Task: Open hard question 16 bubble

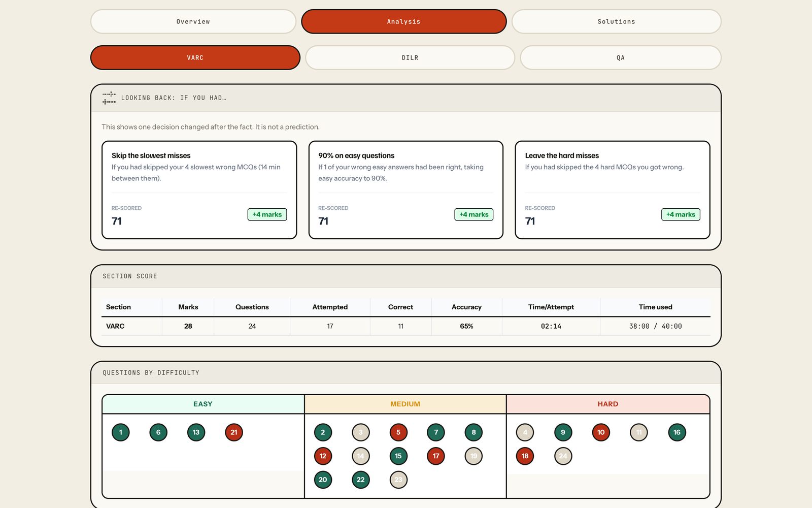Action: point(677,432)
